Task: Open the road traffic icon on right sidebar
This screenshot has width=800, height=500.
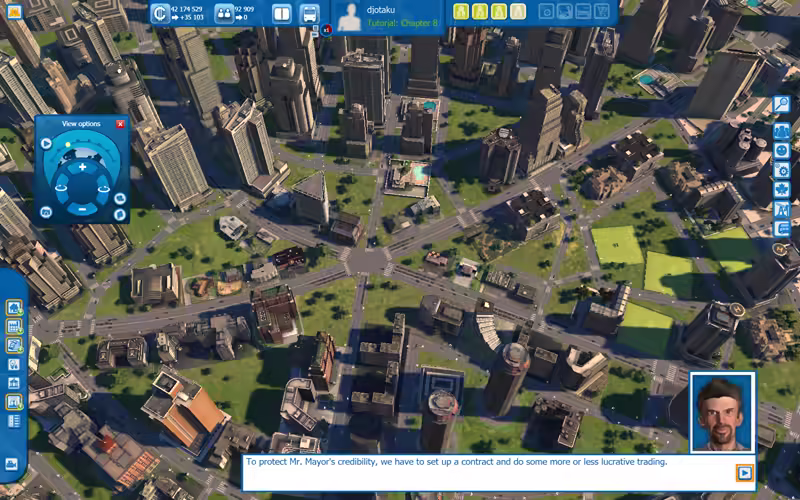Action: coord(782,209)
